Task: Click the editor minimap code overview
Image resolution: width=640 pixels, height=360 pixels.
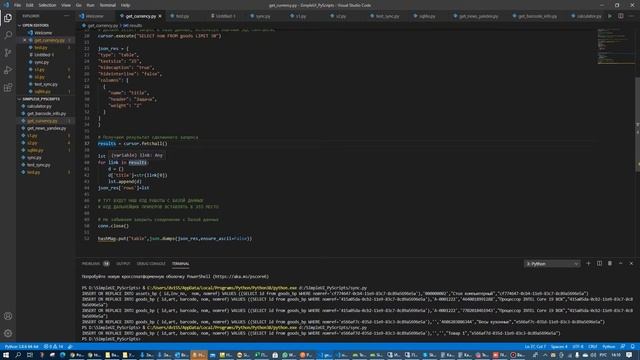Action: [615, 46]
